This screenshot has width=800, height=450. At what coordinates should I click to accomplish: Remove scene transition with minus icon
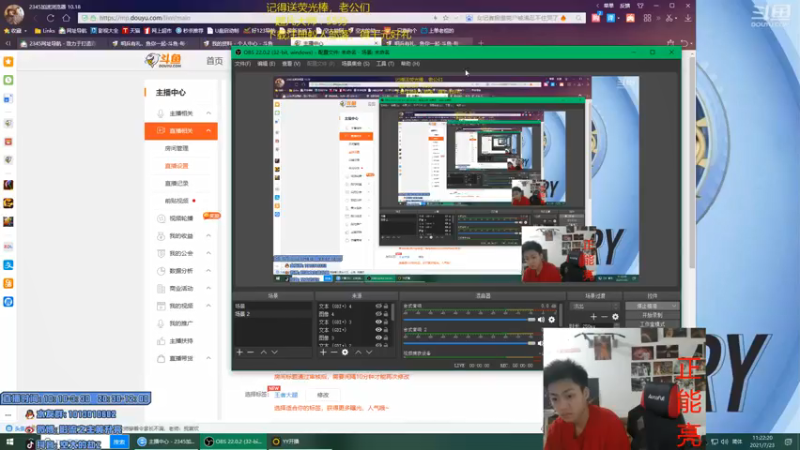pos(604,317)
